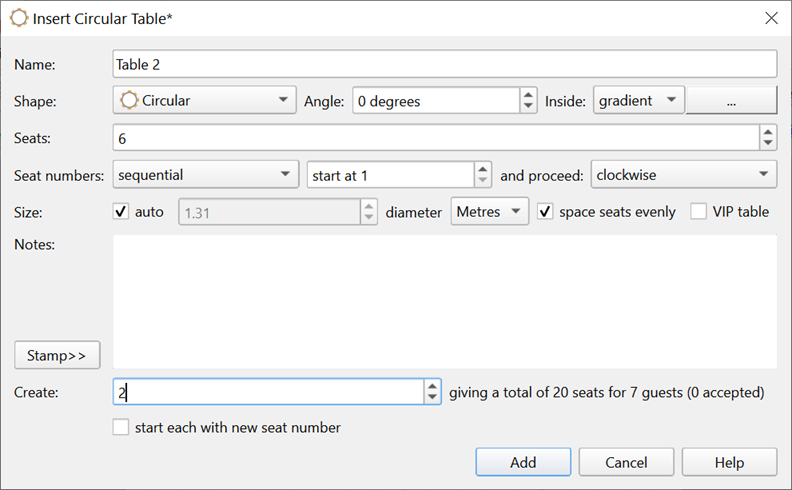This screenshot has height=490, width=792.
Task: Expand the Inside gradient dropdown
Action: pyautogui.click(x=638, y=100)
